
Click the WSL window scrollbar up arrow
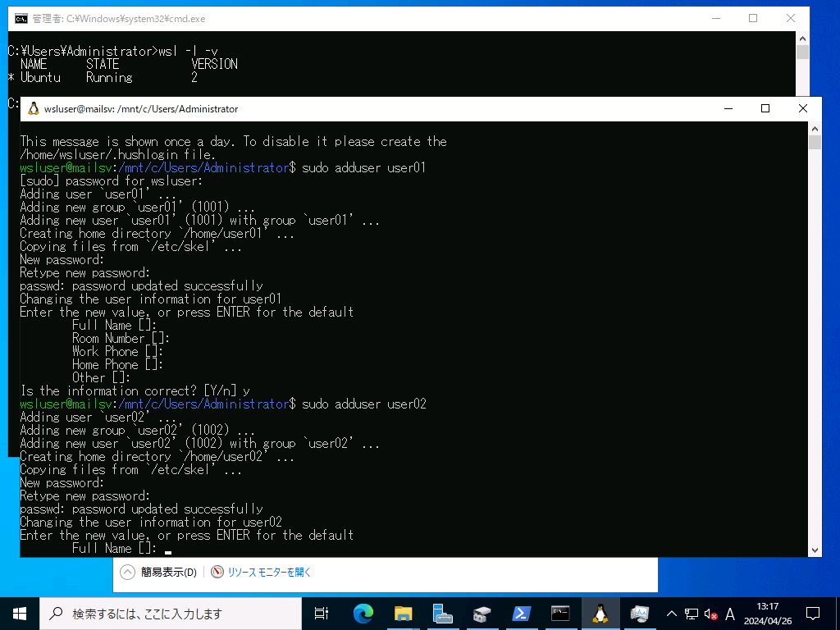pos(815,128)
